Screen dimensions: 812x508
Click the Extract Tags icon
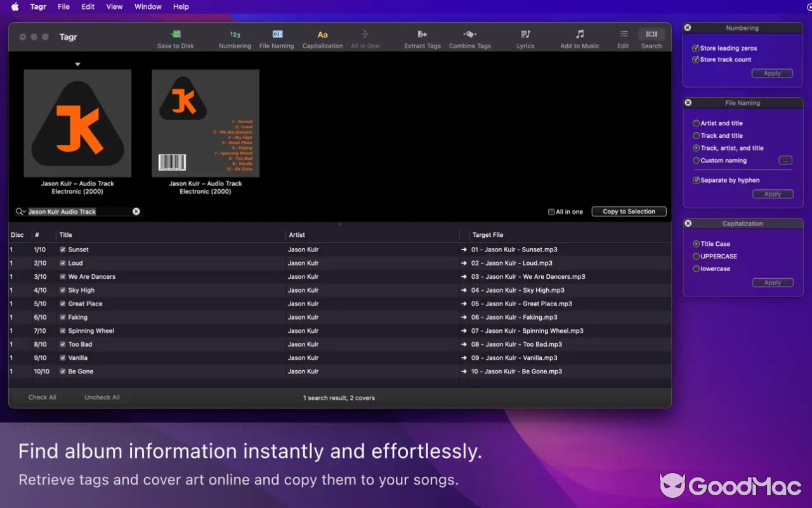pos(422,35)
